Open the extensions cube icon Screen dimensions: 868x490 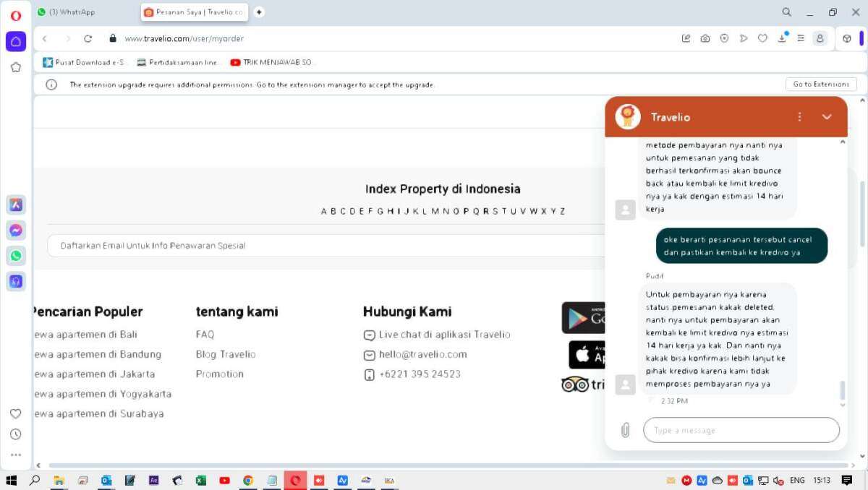(847, 38)
